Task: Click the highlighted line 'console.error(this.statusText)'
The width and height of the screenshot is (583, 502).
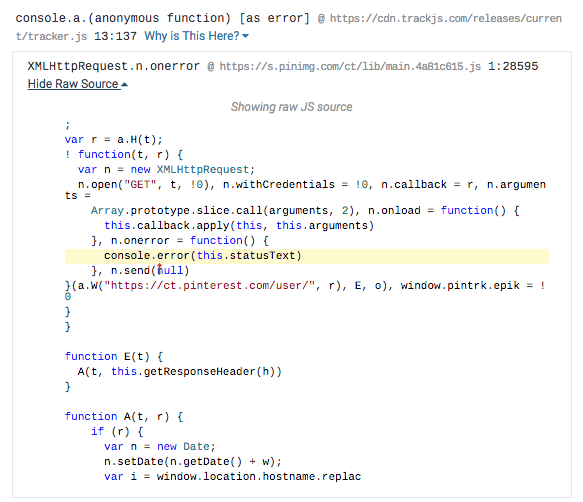Action: coord(307,256)
